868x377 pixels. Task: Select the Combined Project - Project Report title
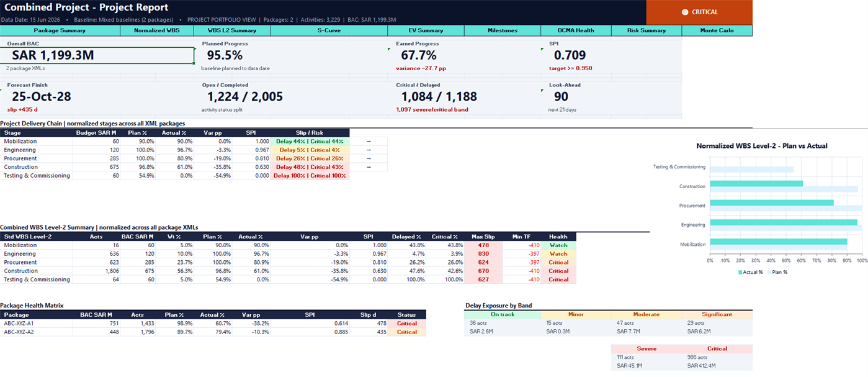86,7
